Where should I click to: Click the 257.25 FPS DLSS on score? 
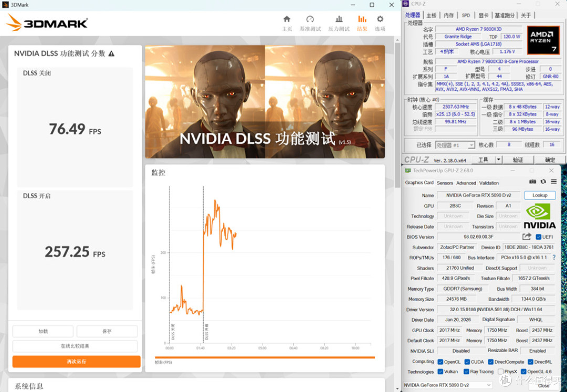click(75, 252)
